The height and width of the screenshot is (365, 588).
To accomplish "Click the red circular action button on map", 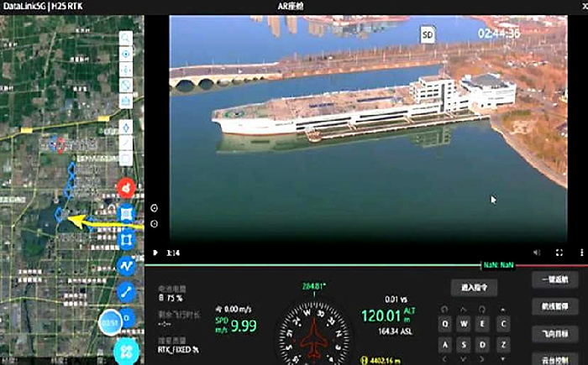I will [126, 188].
